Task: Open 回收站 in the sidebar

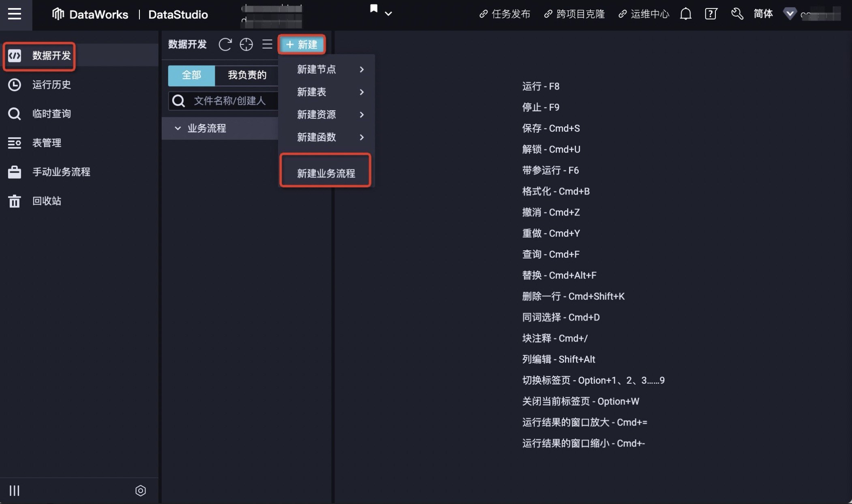Action: point(47,201)
